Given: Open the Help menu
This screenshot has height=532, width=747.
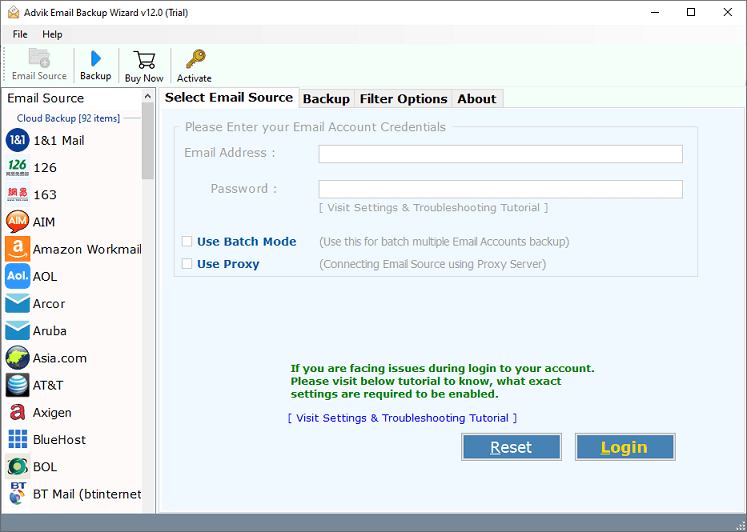Looking at the screenshot, I should 52,34.
